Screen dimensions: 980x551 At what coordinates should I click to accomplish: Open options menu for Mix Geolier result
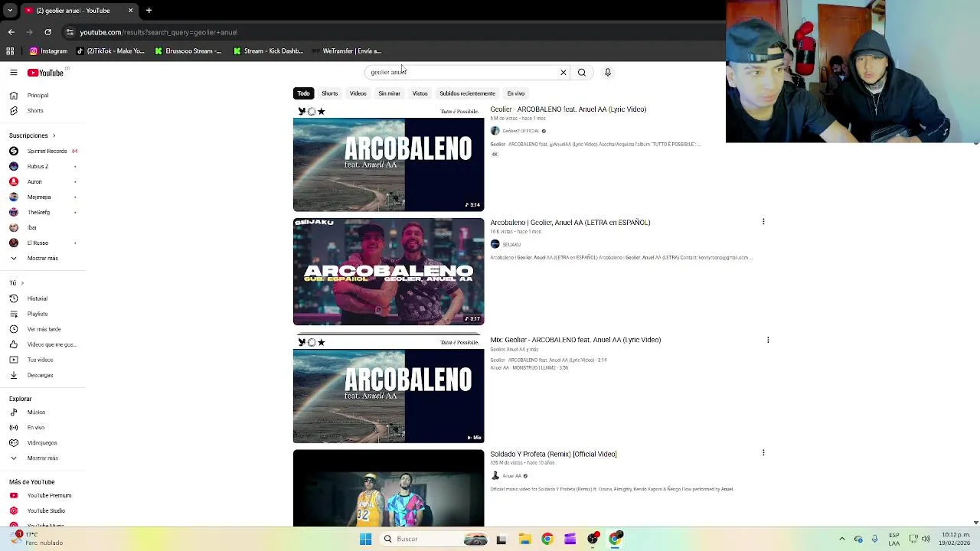(x=768, y=340)
